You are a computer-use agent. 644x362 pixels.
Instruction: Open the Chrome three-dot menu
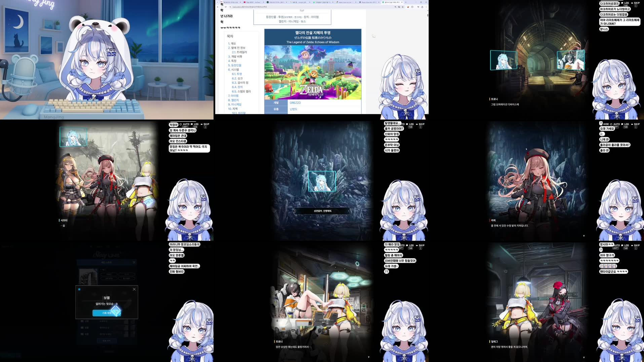(426, 7)
